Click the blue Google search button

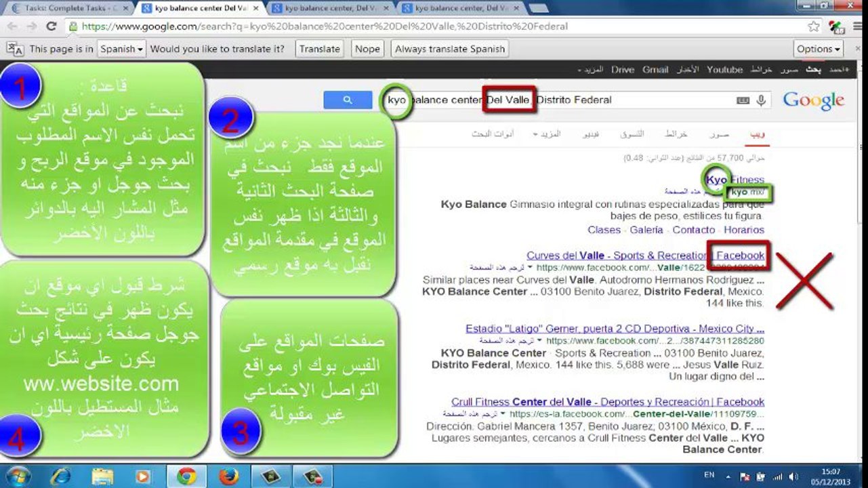[x=348, y=100]
